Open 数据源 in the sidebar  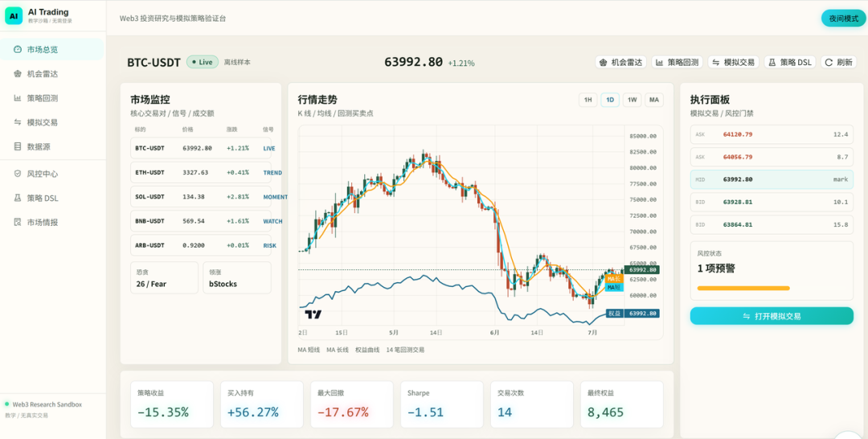(x=51, y=146)
